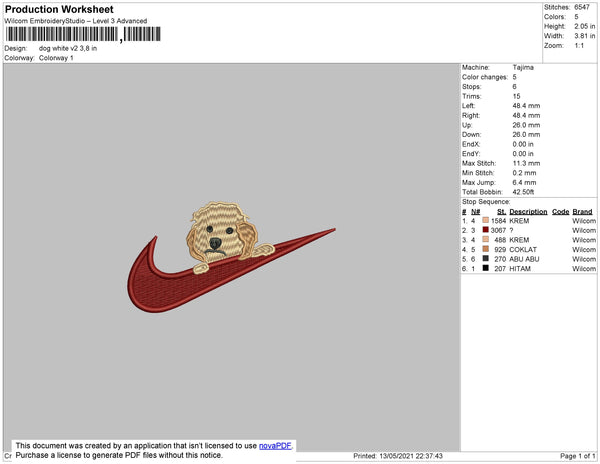Open the novaPDF link
This screenshot has height=464, width=600.
pos(275,446)
